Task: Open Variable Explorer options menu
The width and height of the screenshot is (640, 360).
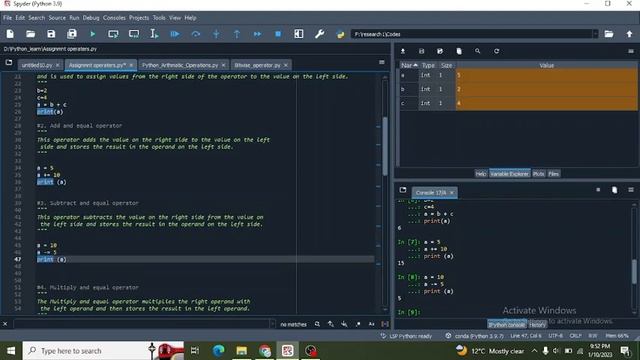Action: pos(631,51)
